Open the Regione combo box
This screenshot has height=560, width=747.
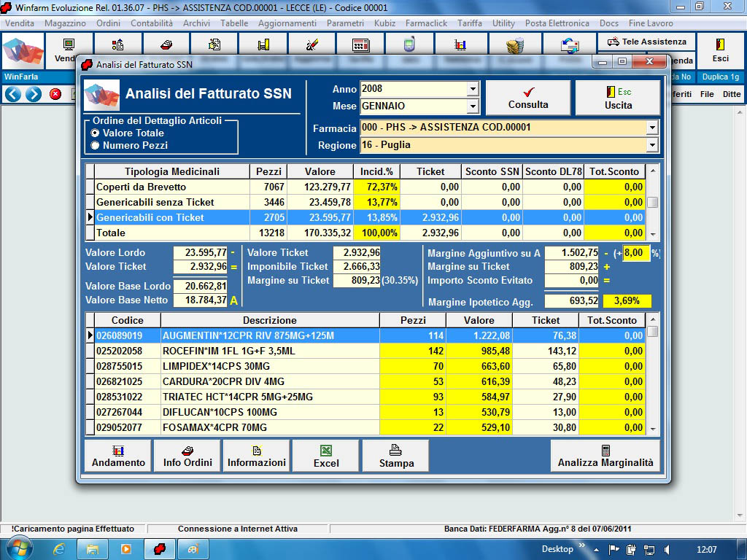652,145
